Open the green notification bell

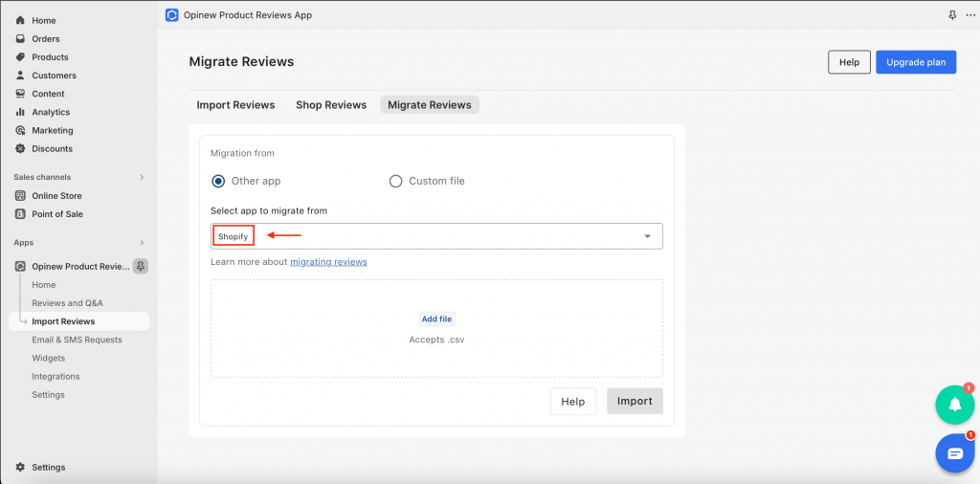(x=954, y=405)
